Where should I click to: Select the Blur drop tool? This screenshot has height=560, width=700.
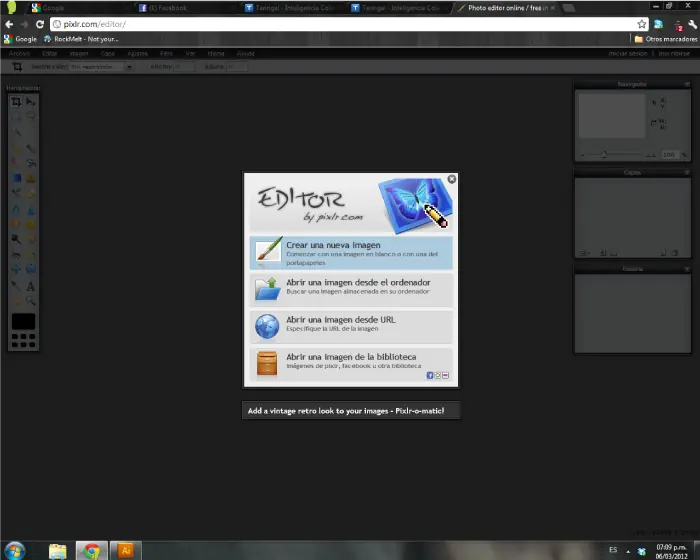(16, 209)
